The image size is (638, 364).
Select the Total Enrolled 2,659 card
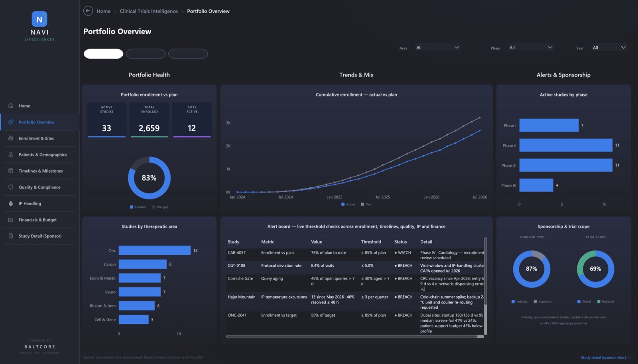coord(149,120)
